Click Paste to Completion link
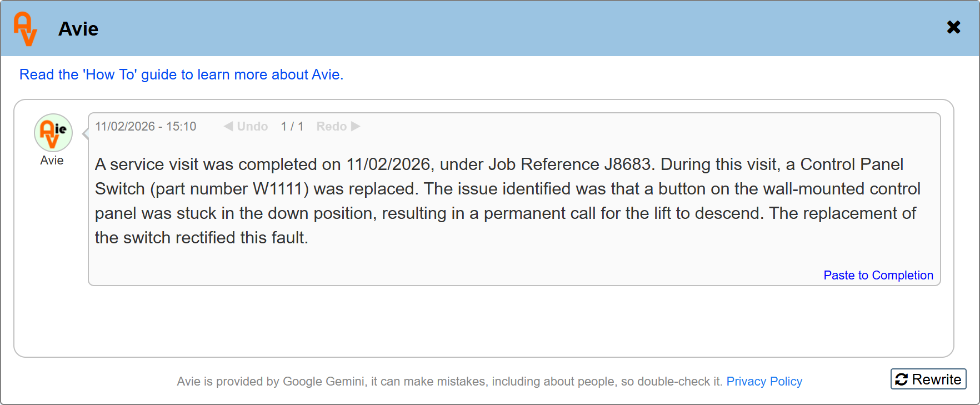 pos(878,276)
